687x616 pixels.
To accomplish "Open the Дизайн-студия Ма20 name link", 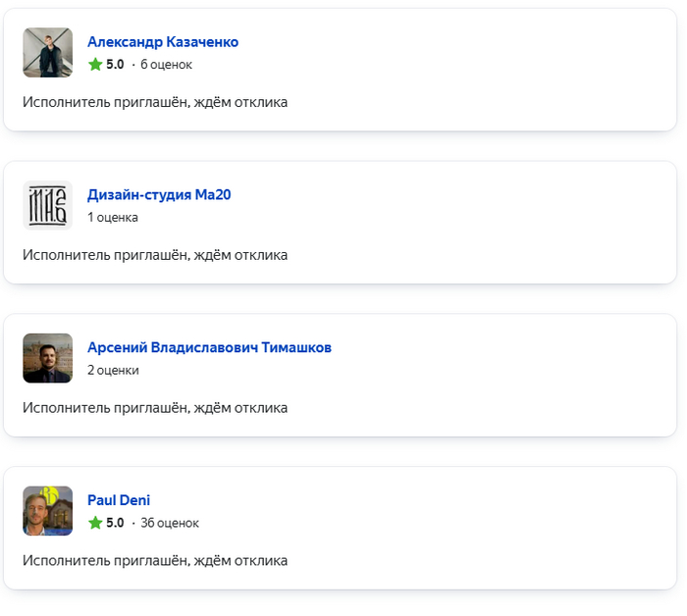I will (159, 194).
